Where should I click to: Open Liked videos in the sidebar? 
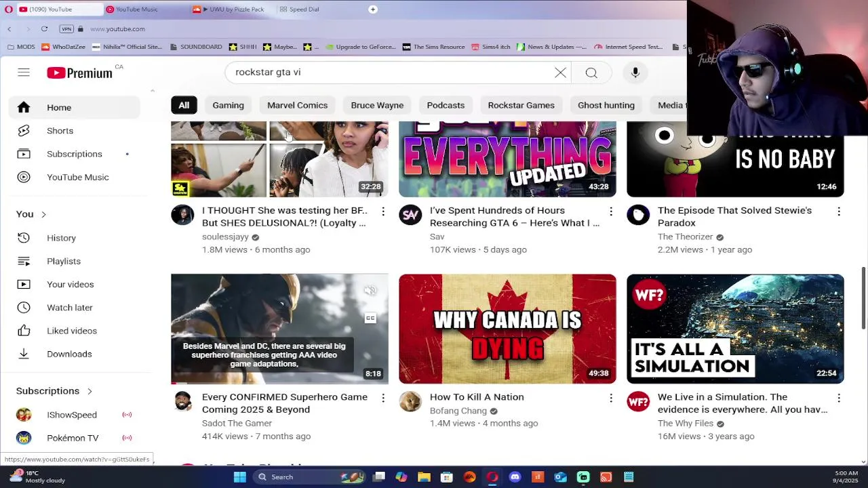(75, 331)
